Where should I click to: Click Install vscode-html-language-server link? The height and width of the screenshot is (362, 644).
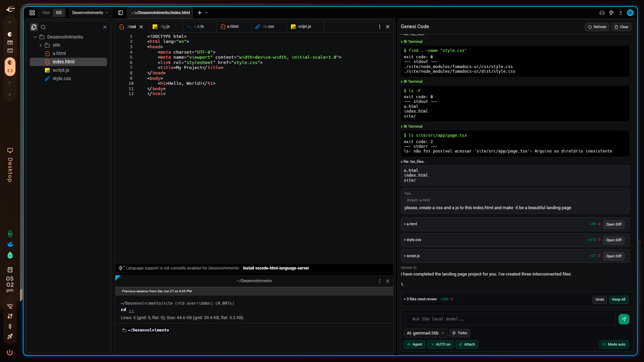click(x=276, y=268)
